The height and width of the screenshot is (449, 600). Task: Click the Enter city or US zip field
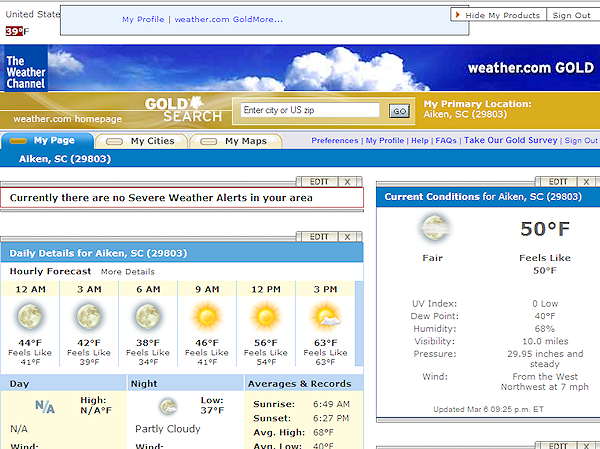pos(310,110)
